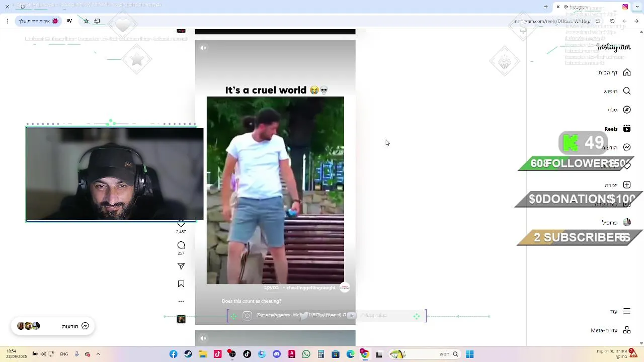Open reel audio thumbnail below ellipsis
This screenshot has width=644, height=362.
(181, 319)
